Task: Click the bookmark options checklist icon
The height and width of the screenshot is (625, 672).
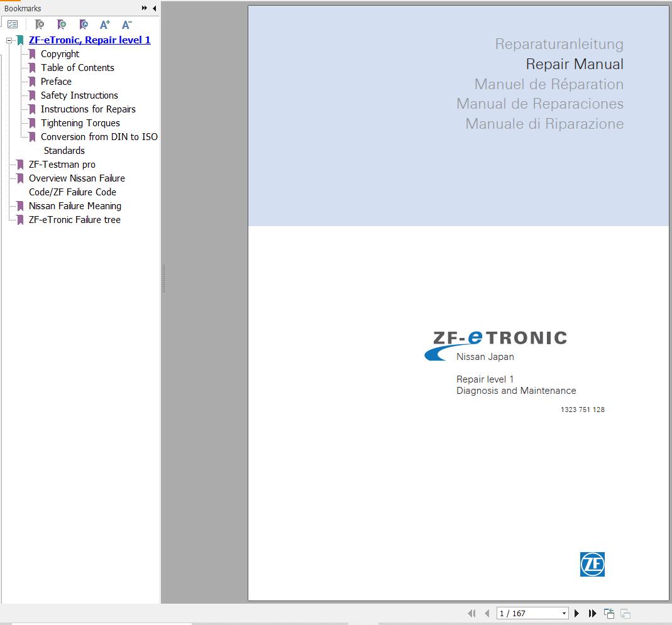Action: pos(13,25)
